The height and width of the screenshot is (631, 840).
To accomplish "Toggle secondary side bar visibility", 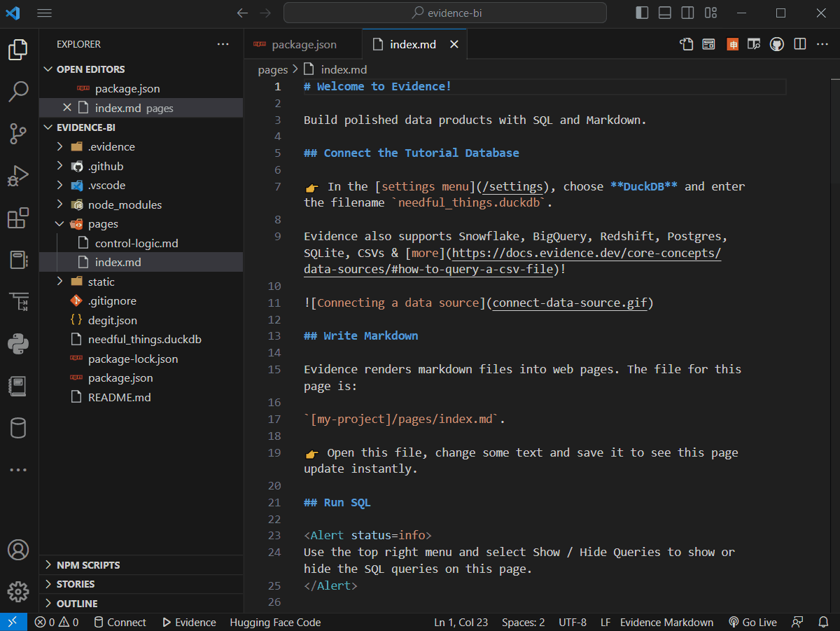I will tap(688, 13).
